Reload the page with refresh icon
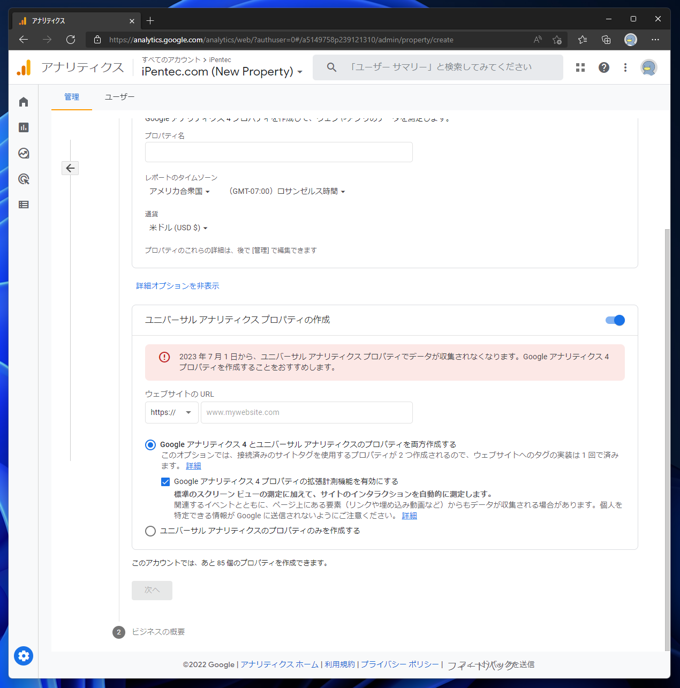This screenshot has width=680, height=688. (71, 39)
